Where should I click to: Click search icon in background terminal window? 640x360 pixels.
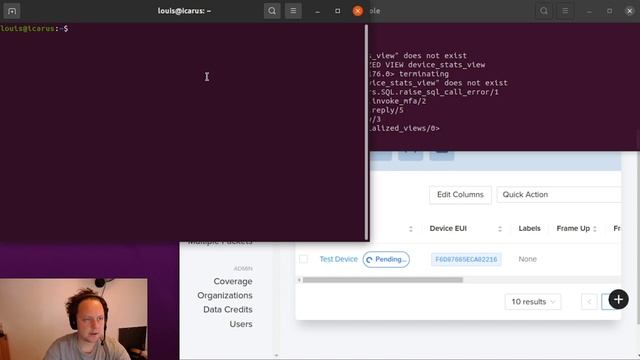(544, 11)
